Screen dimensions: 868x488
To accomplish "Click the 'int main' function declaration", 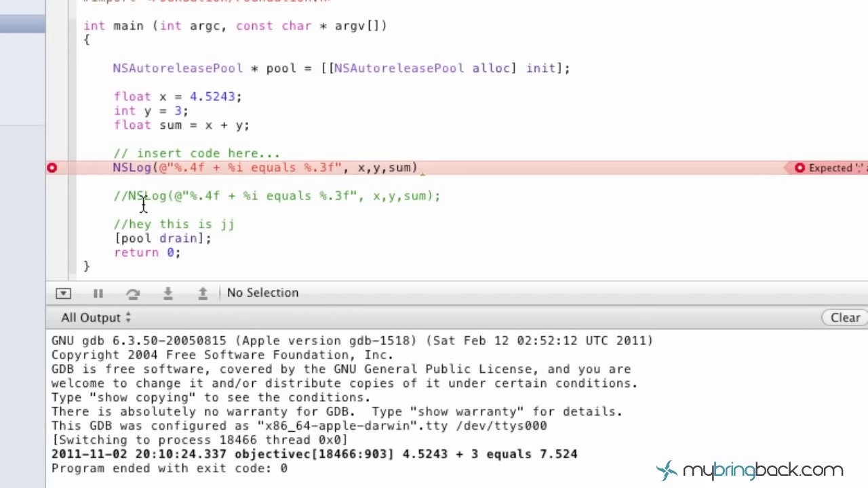I will (x=235, y=26).
